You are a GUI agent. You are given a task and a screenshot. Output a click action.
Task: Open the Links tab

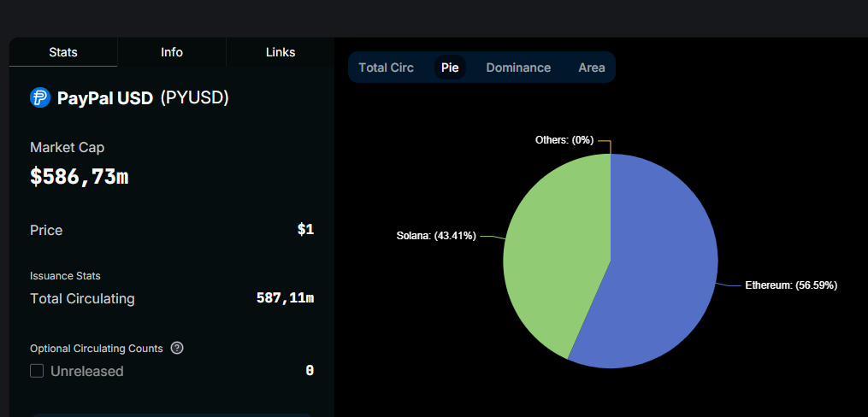click(x=280, y=52)
